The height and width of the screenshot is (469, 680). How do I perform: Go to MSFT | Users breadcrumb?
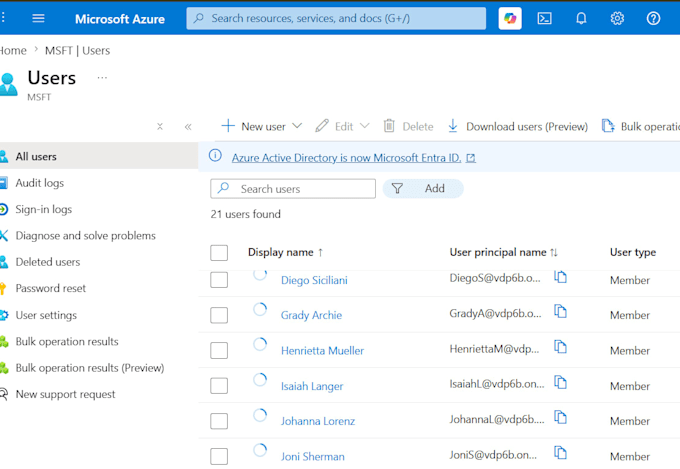point(77,51)
